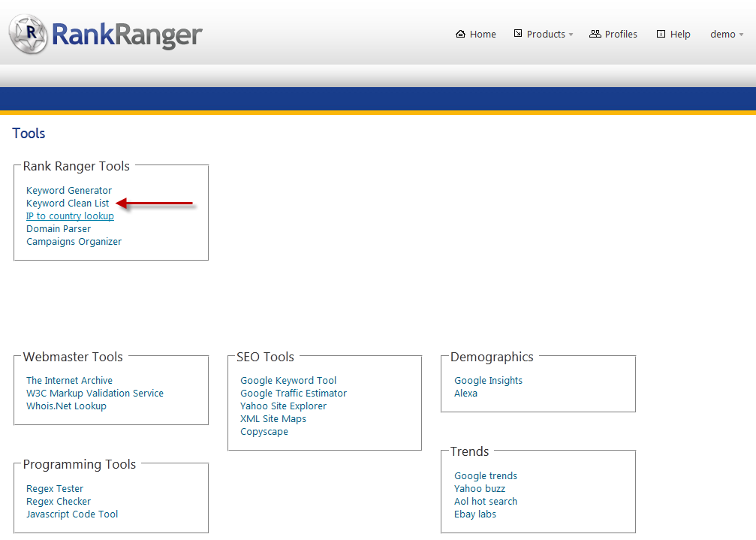Open Whois.Net Lookup
This screenshot has width=756, height=540.
[x=67, y=406]
